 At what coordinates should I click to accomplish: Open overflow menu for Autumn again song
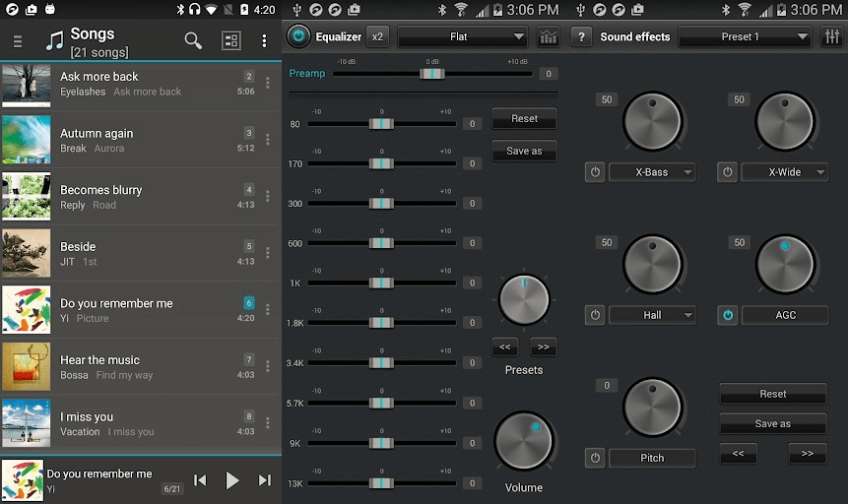(267, 140)
